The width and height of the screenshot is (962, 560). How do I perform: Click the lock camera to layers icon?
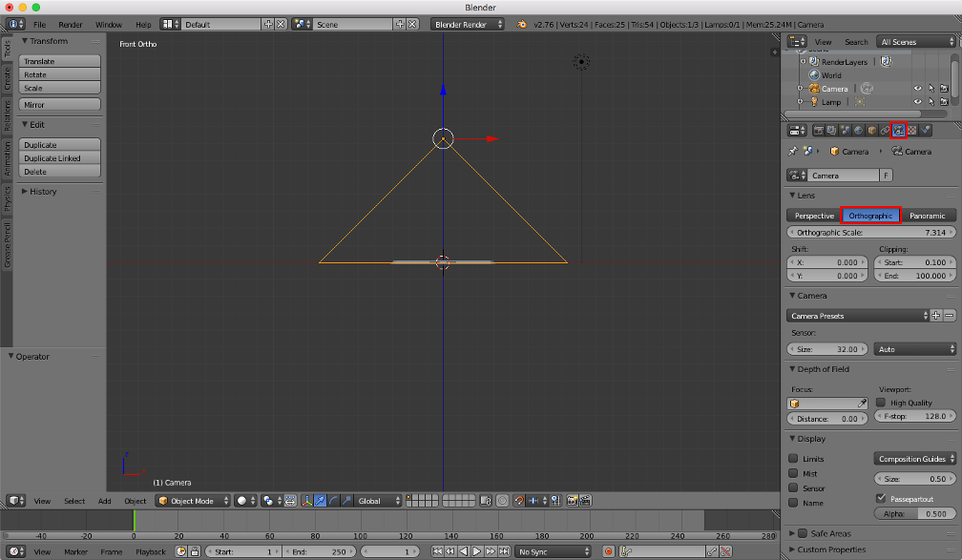tap(485, 501)
